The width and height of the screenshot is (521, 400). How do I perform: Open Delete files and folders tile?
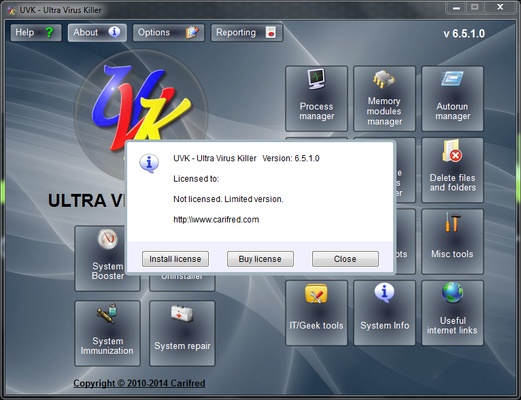pos(452,170)
